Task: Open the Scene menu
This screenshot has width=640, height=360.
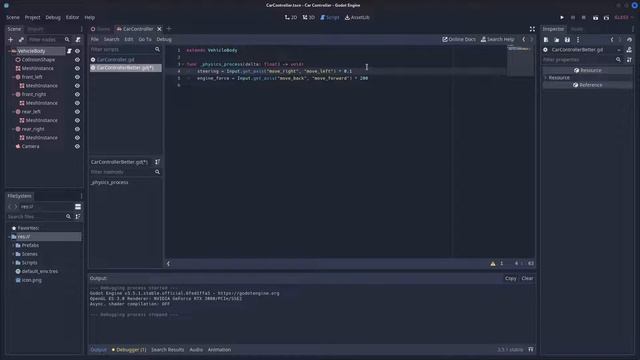Action: coord(13,18)
